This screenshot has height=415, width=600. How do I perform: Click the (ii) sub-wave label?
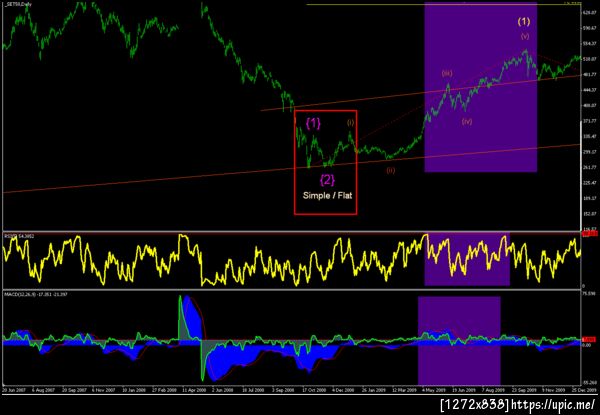(x=390, y=171)
